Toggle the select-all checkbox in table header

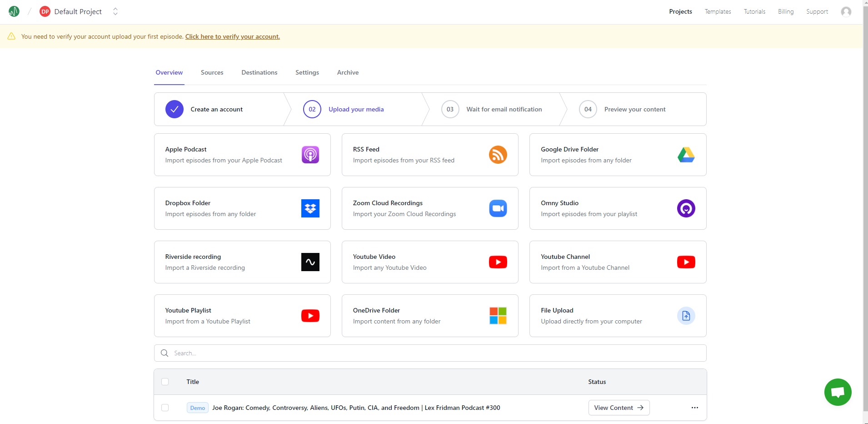click(165, 382)
